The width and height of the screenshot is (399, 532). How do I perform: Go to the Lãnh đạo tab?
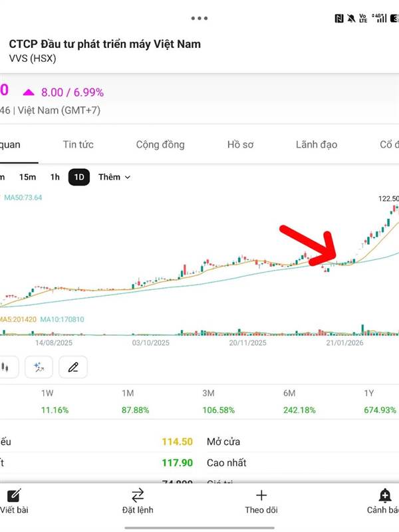[317, 144]
